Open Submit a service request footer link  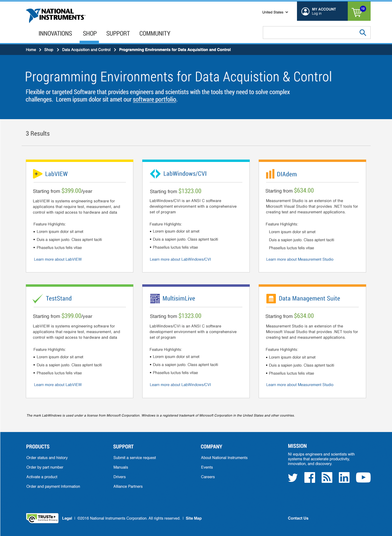tap(135, 458)
